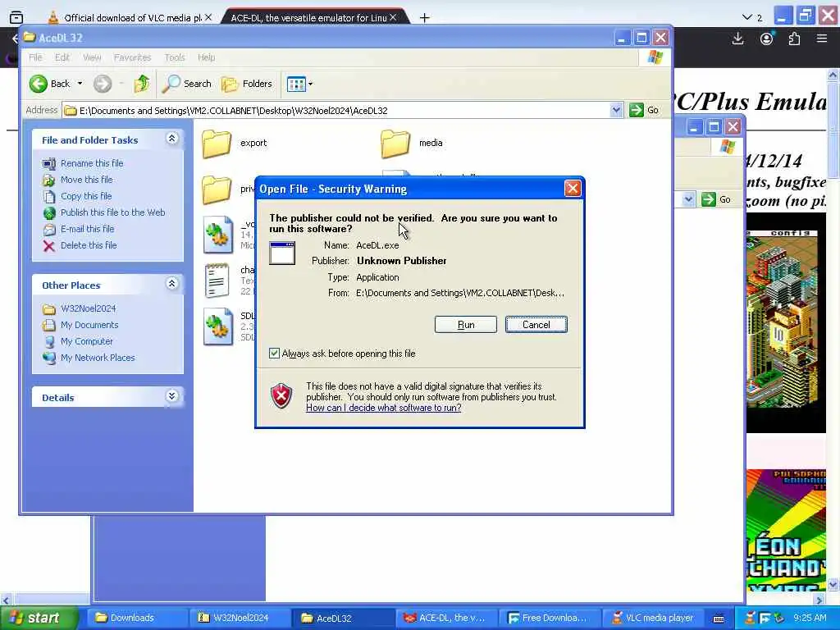Switch to VLC media player taskbar button
840x630 pixels.
654,618
